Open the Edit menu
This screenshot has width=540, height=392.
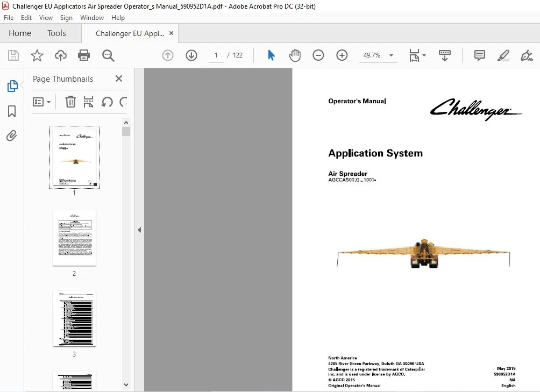[x=26, y=18]
